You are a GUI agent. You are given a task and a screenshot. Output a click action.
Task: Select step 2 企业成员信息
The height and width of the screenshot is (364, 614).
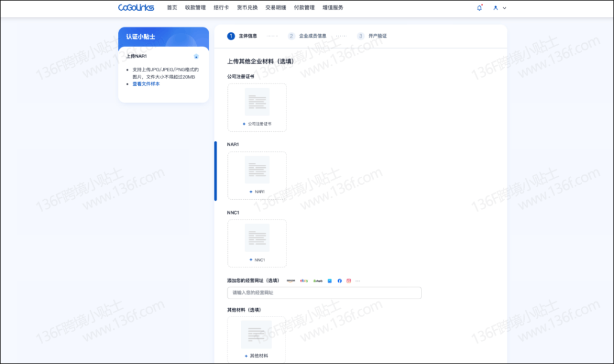click(x=307, y=36)
